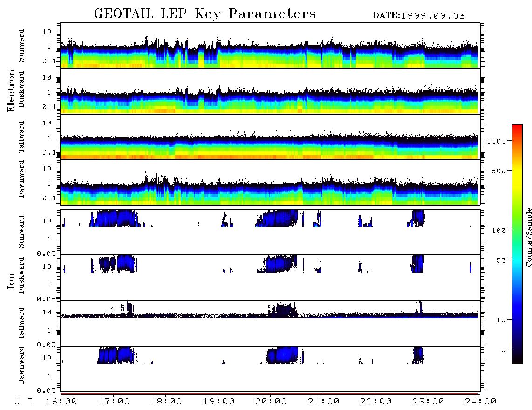The image size is (532, 410).
Task: Select the "Electron" group axis label
Action: [11, 91]
